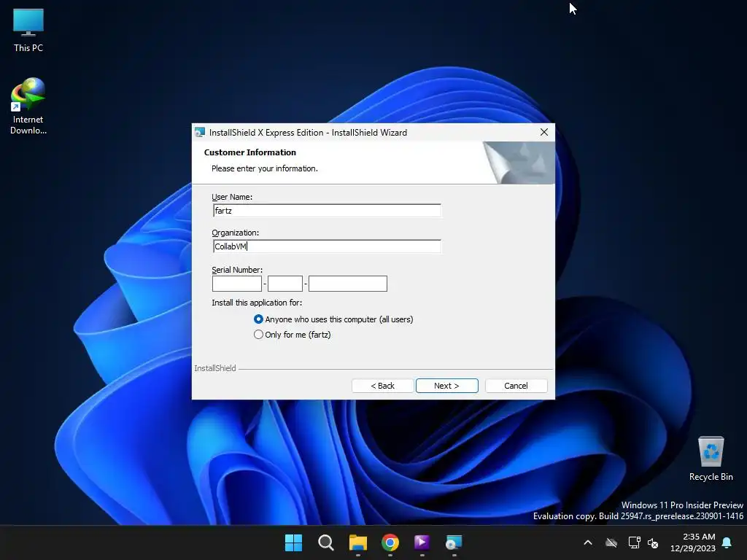747x560 pixels.
Task: Open Internet Download Manager desktop shortcut
Action: [x=28, y=106]
